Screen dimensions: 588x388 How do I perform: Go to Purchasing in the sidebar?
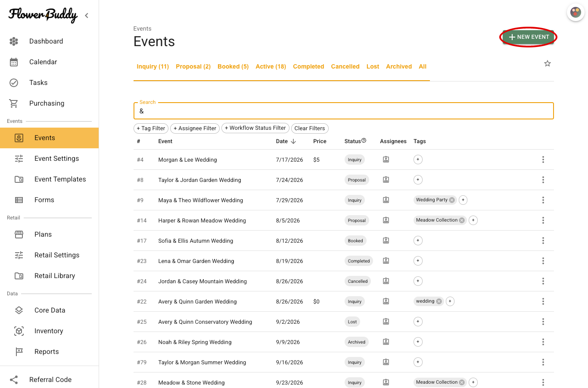[49, 103]
